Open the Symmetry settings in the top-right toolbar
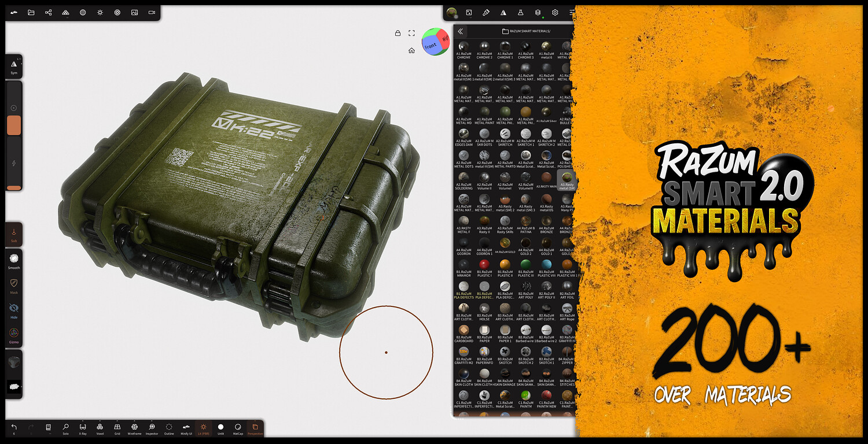Screen dimensions: 868x444 [503, 12]
